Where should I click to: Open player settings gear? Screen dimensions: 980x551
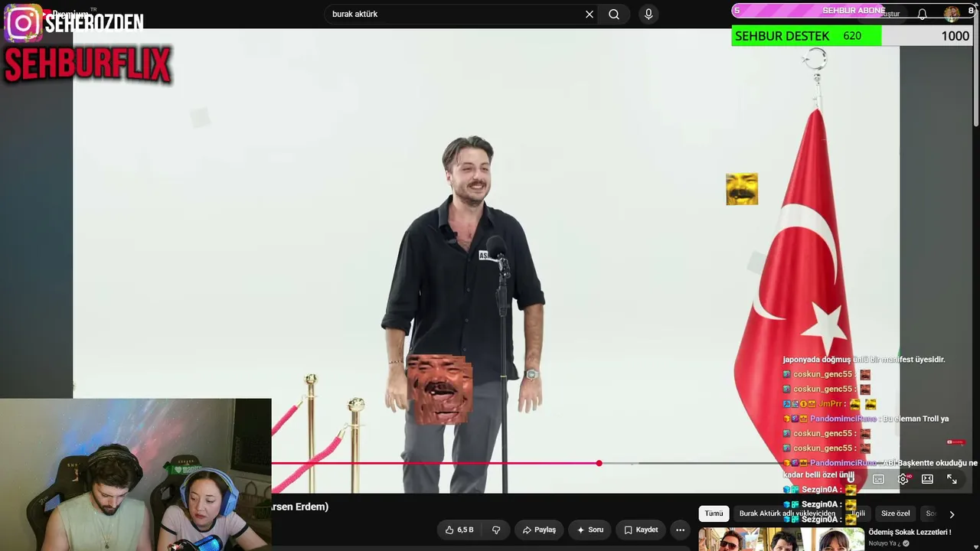coord(903,479)
